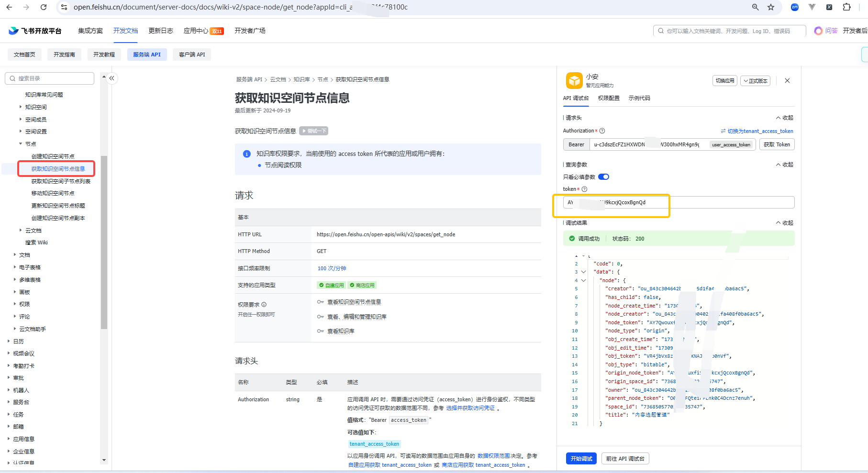Click the 切换为tenant_access_token link
This screenshot has width=868, height=473.
point(757,131)
